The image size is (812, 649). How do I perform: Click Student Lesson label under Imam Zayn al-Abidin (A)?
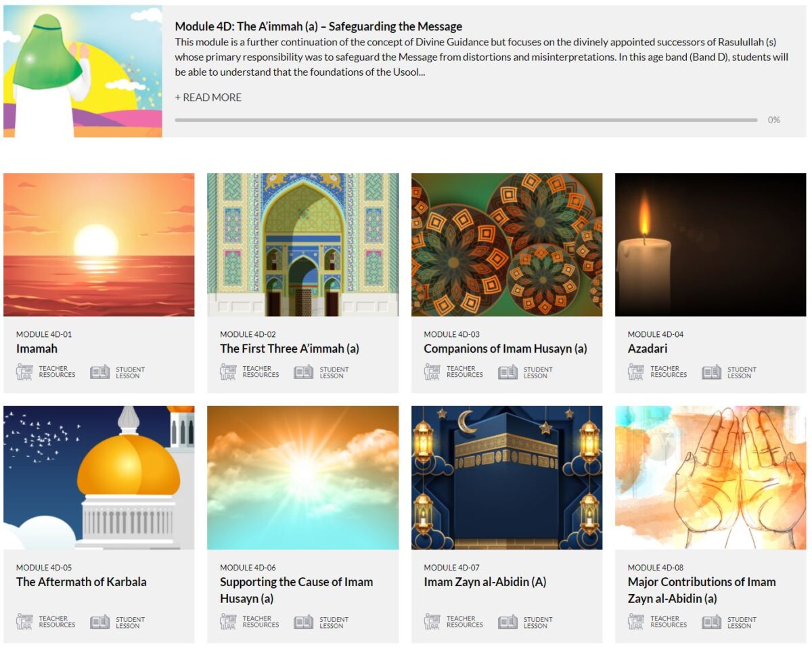click(538, 623)
